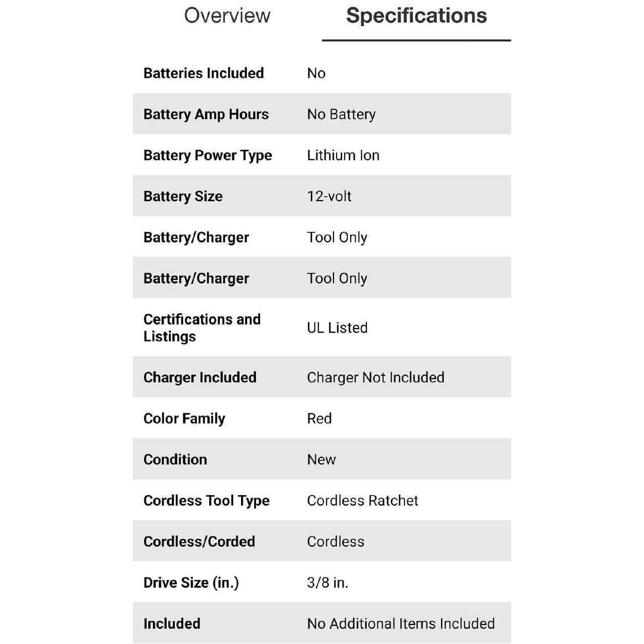Click the Drive Size (in.) label
The width and height of the screenshot is (644, 644).
click(x=191, y=583)
